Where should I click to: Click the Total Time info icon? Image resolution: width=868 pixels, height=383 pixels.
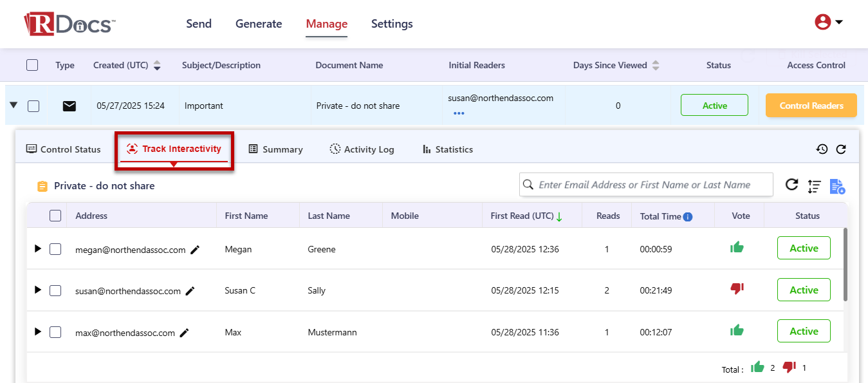pos(688,216)
